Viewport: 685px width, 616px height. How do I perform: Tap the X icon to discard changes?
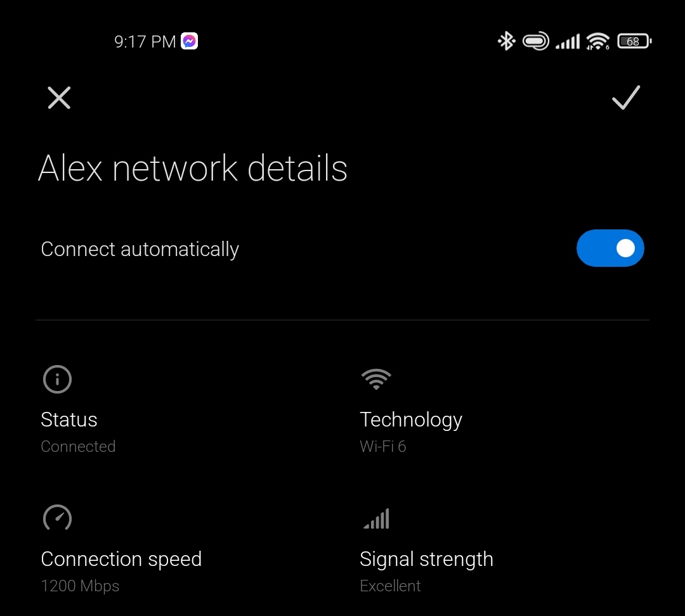(59, 98)
